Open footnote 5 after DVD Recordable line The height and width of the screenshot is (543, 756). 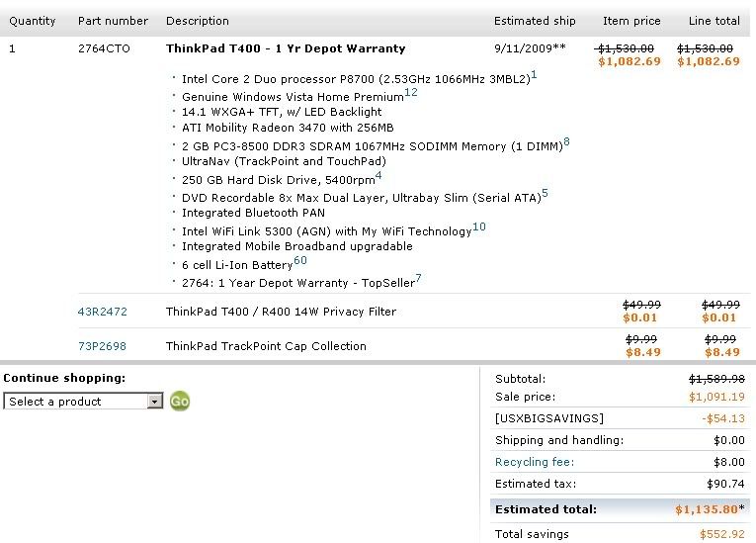[x=545, y=193]
